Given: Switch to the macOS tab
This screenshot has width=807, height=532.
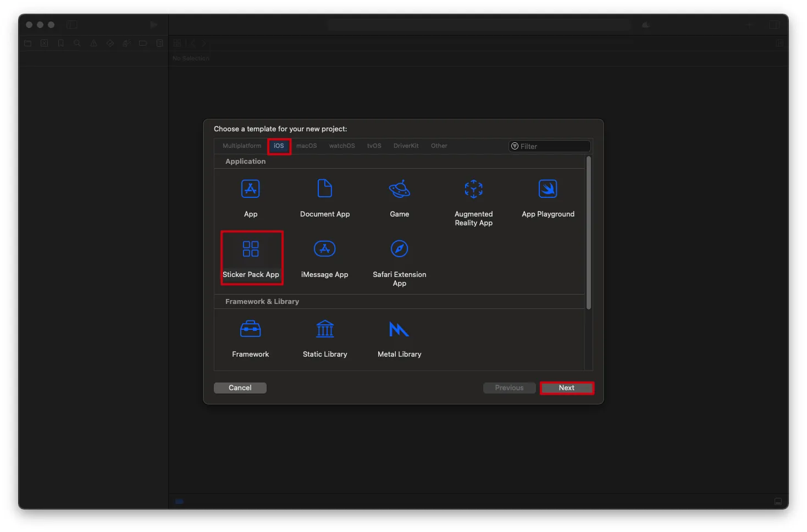Looking at the screenshot, I should click(x=306, y=146).
